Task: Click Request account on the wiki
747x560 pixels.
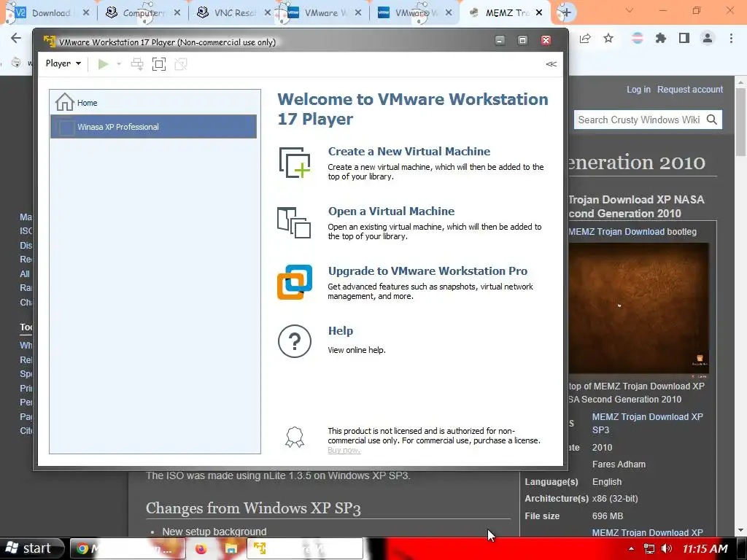Action: coord(690,90)
